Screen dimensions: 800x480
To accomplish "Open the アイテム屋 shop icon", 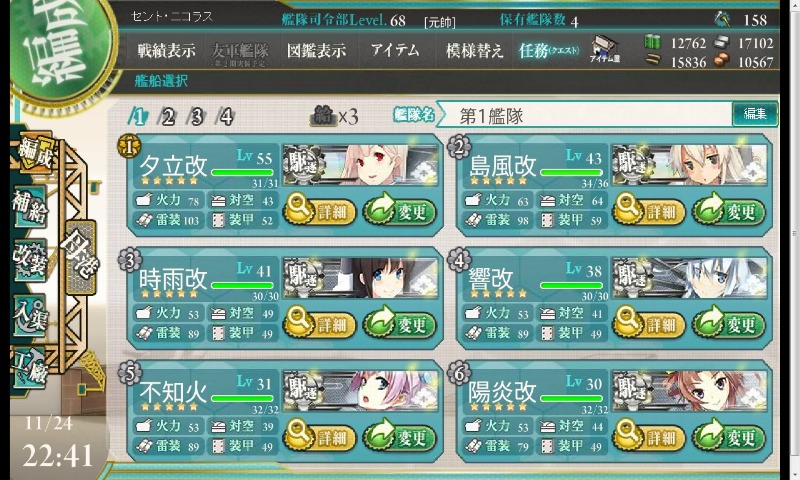I will click(x=604, y=49).
